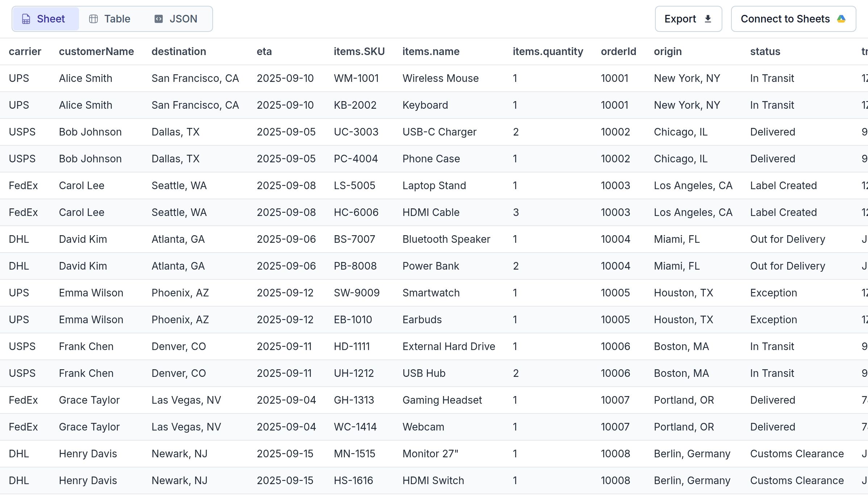Select the Wireless Mouse cell
The width and height of the screenshot is (868, 495).
pyautogui.click(x=441, y=78)
